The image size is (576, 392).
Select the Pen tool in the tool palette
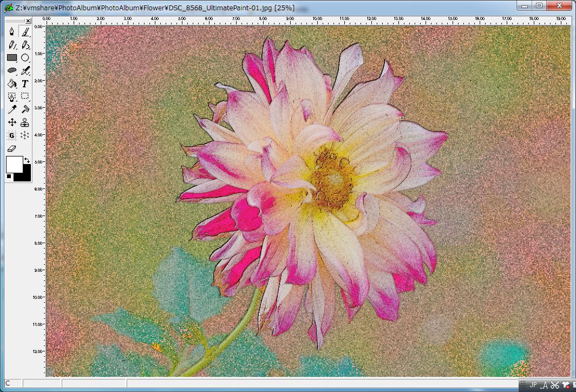pyautogui.click(x=12, y=31)
